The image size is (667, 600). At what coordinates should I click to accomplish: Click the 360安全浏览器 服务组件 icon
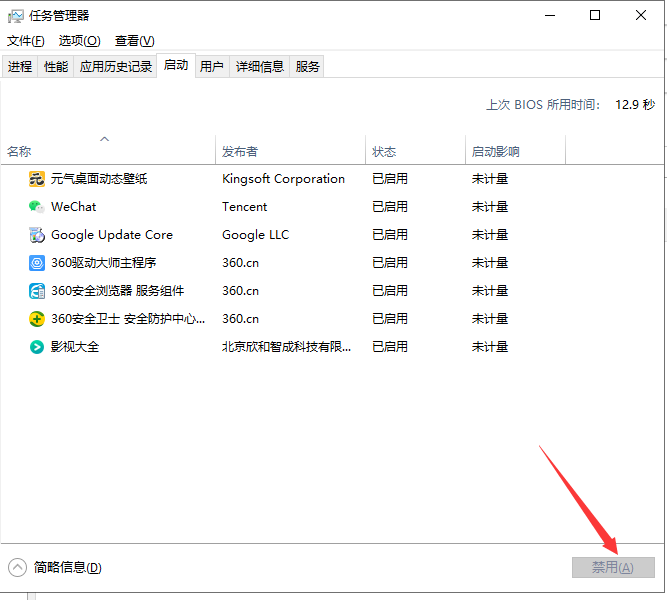coord(37,291)
